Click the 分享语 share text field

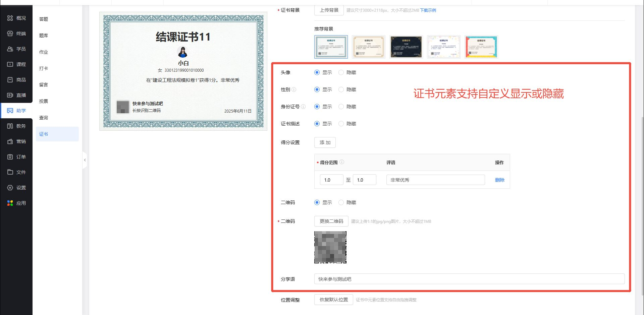coord(469,279)
